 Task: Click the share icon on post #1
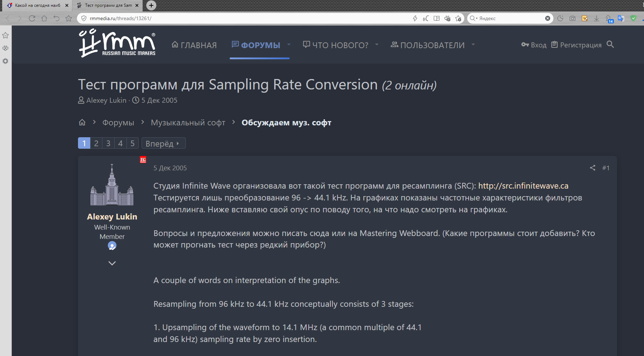[x=593, y=168]
